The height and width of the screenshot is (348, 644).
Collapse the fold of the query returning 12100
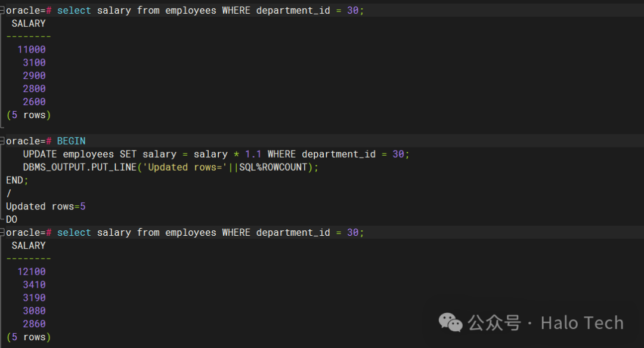(2, 232)
